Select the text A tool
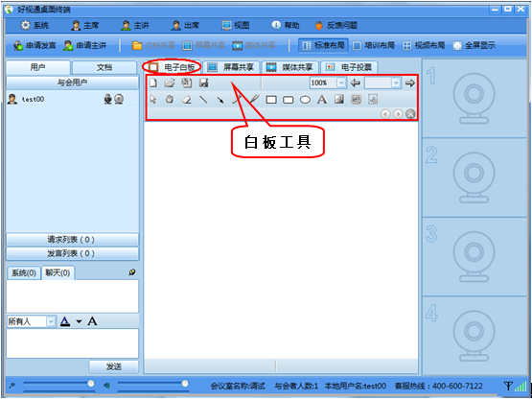The height and width of the screenshot is (400, 532). click(322, 100)
